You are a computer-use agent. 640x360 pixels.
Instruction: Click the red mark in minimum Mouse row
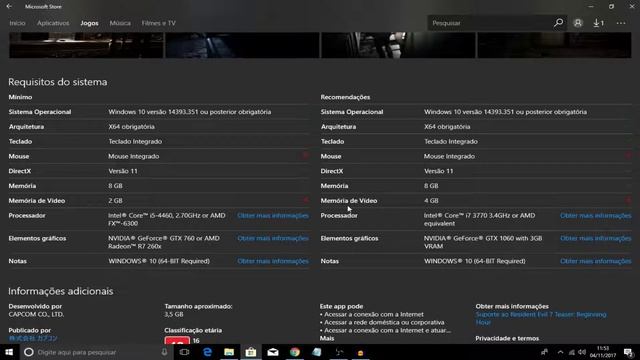click(305, 156)
